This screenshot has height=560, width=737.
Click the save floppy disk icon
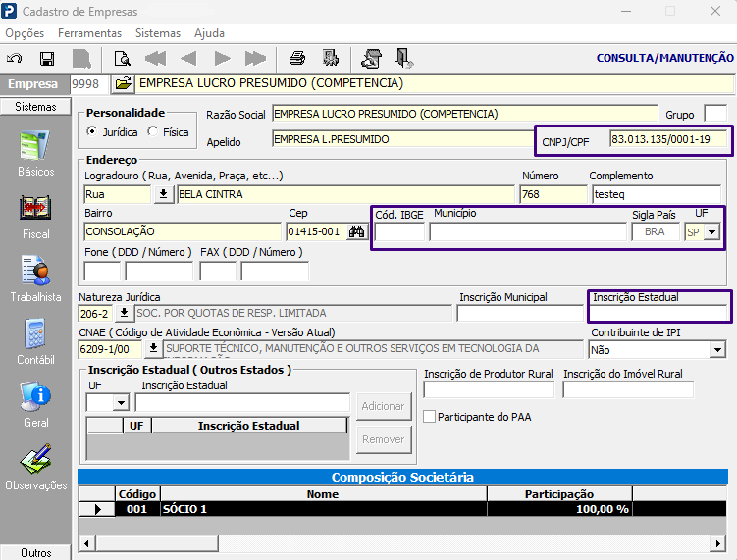click(x=47, y=59)
